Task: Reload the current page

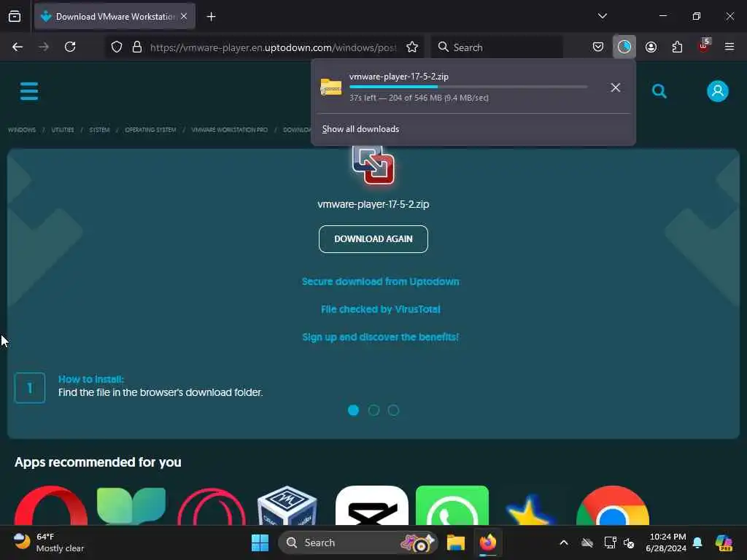Action: point(70,47)
